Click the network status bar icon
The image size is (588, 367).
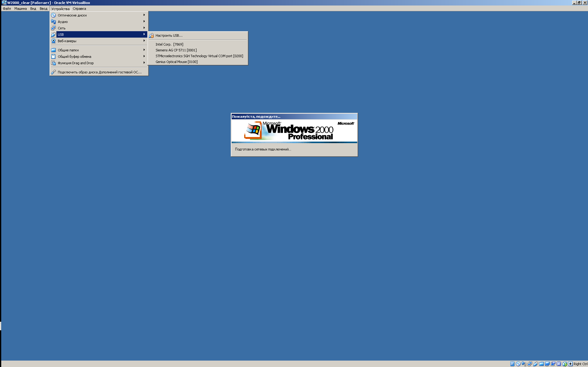[530, 364]
